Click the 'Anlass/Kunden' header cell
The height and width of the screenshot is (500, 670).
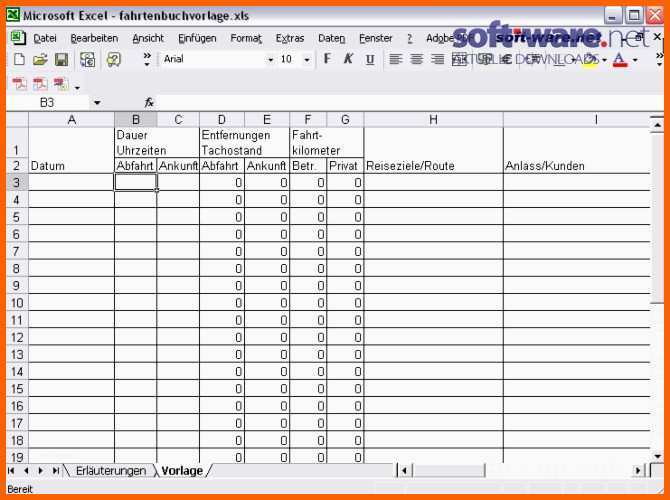click(577, 166)
